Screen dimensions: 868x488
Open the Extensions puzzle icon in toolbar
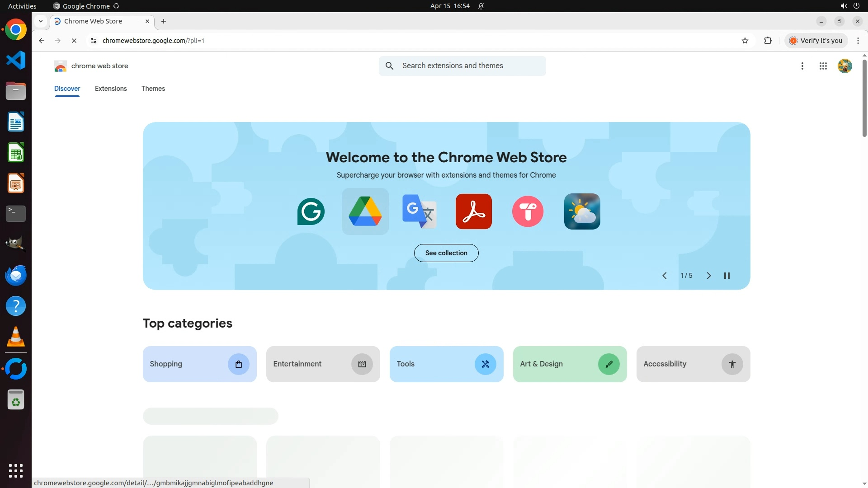click(x=768, y=41)
